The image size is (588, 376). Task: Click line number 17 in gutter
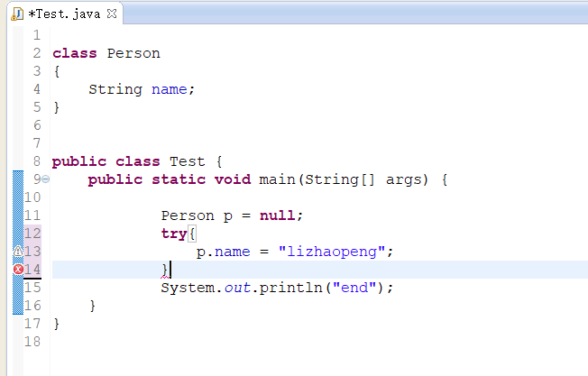click(32, 324)
